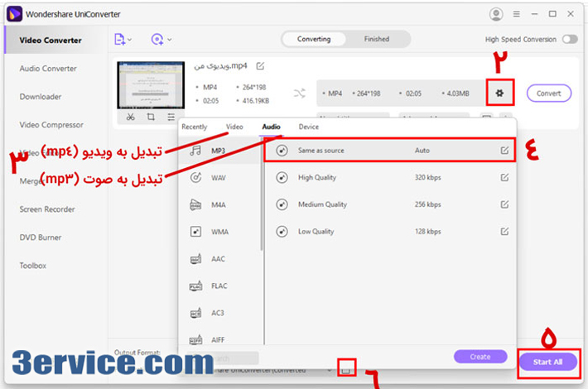Select the Audio format tab
Screen dimensions: 588x389
(x=271, y=127)
